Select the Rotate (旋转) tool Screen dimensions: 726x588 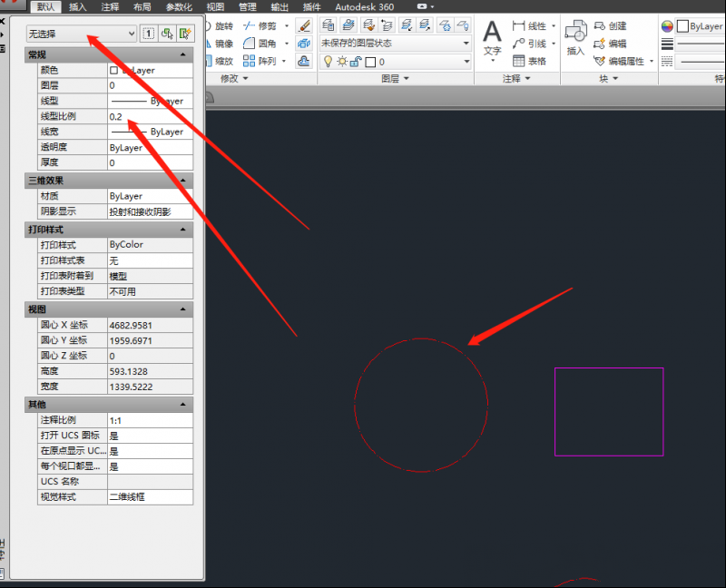tap(220, 26)
